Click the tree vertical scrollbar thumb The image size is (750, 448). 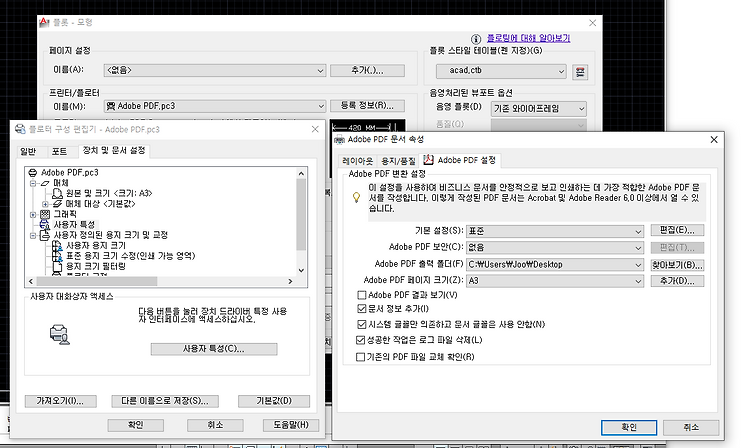tap(301, 215)
